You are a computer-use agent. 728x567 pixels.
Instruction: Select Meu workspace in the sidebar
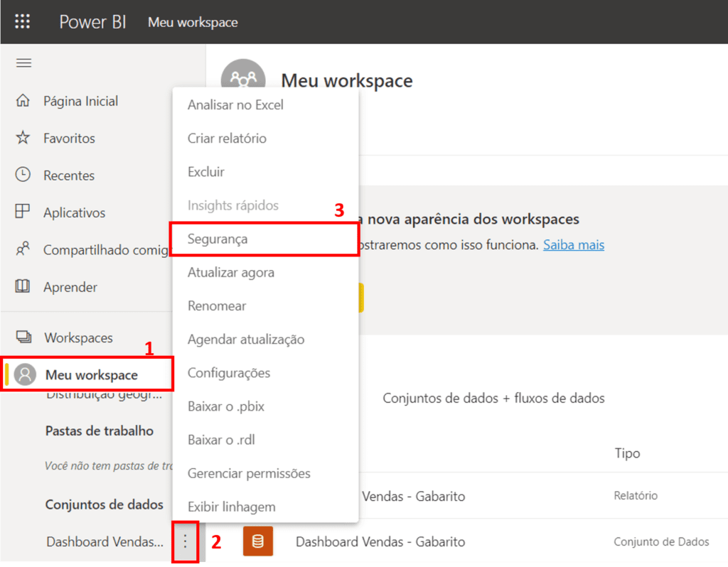[x=92, y=374]
